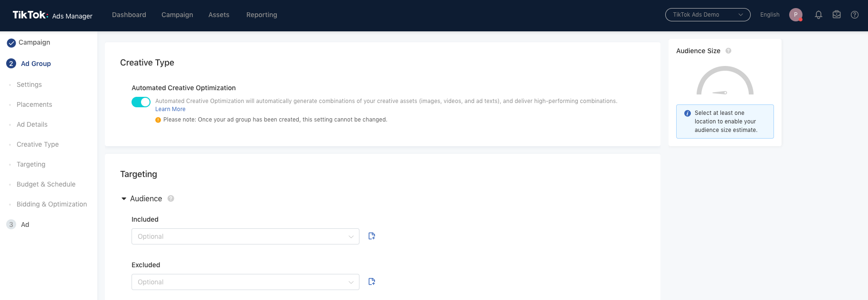
Task: Click the TikTok Ads Manager logo
Action: point(52,15)
